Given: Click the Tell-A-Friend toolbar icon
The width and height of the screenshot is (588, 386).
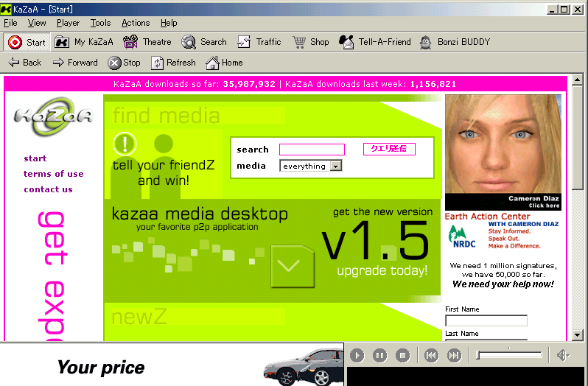Looking at the screenshot, I should [346, 42].
